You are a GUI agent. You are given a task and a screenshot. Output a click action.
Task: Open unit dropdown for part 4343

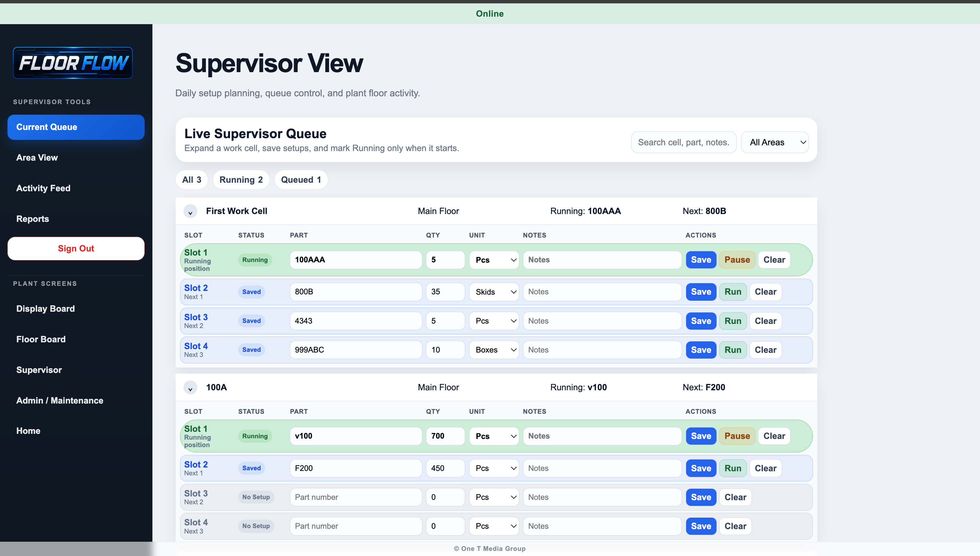[x=494, y=321]
